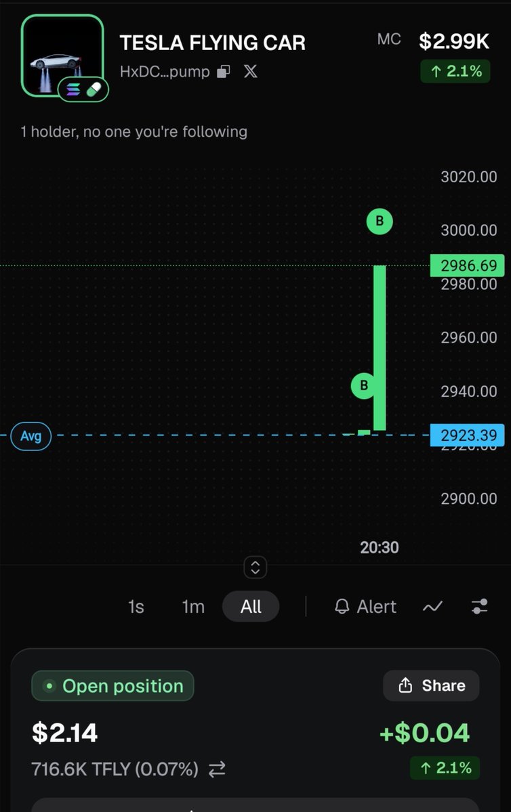This screenshot has width=511, height=812.
Task: Swap TFLY amount display units
Action: [217, 769]
